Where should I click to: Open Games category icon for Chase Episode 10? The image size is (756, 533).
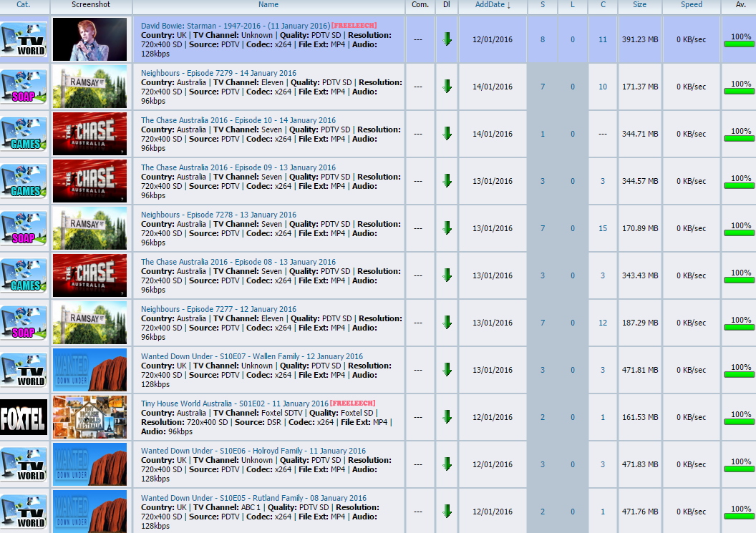[x=24, y=134]
